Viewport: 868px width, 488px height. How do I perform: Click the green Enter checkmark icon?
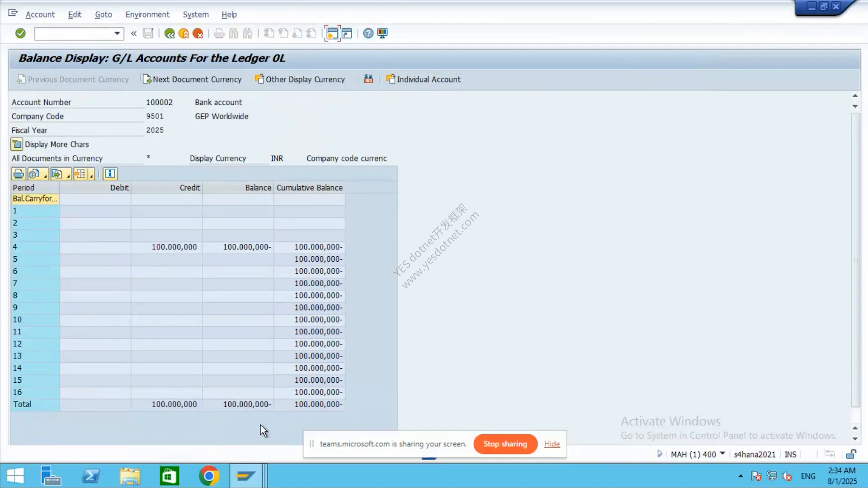[x=20, y=33]
